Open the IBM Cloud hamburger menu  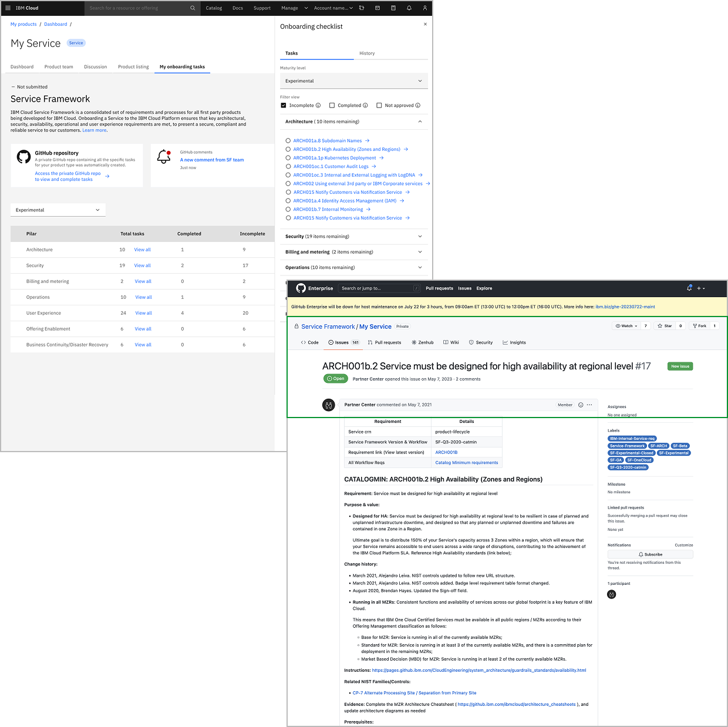[8, 8]
